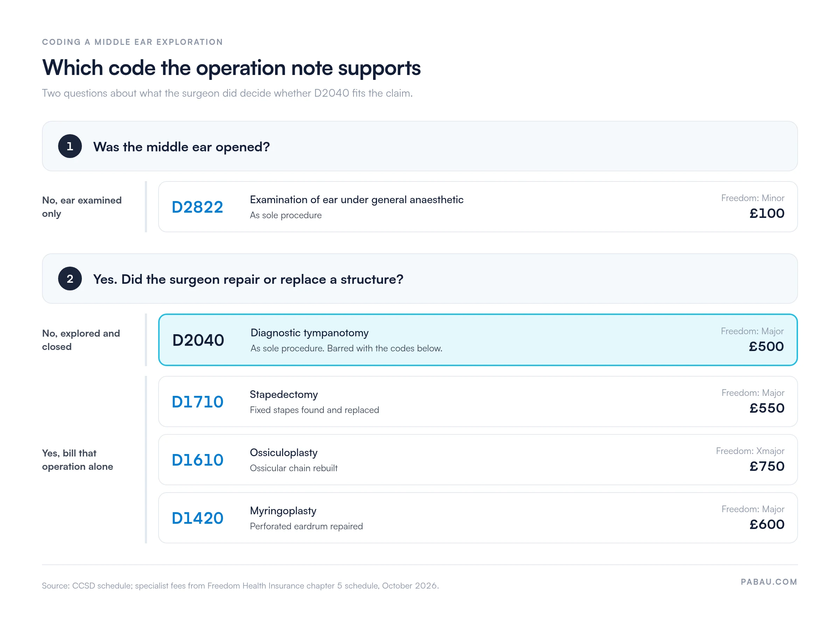Click the D1420 code label

(x=197, y=518)
